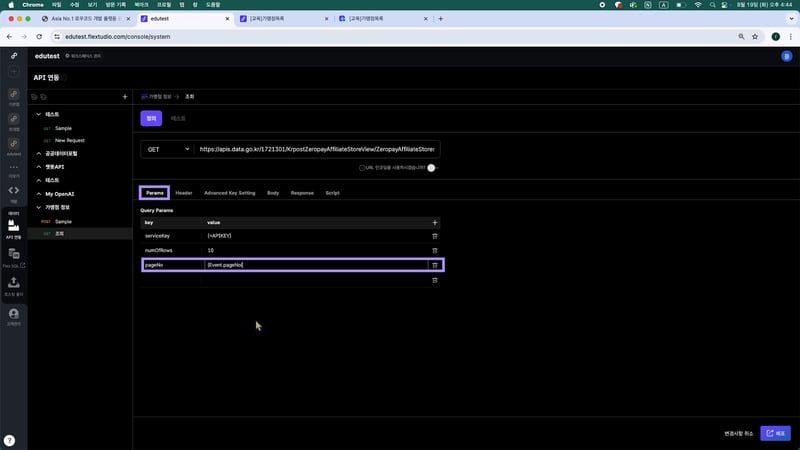Image resolution: width=800 pixels, height=450 pixels.
Task: Select the URL encoding radio option
Action: tap(362, 168)
